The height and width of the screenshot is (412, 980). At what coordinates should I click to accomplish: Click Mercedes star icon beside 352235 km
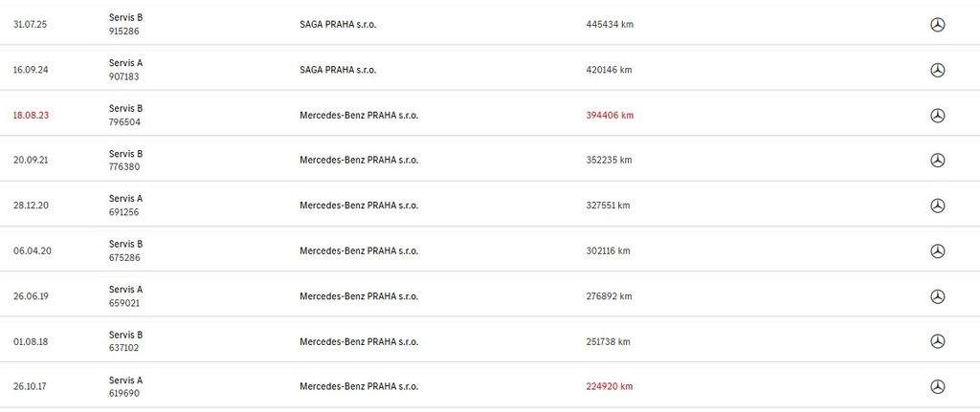point(938,161)
